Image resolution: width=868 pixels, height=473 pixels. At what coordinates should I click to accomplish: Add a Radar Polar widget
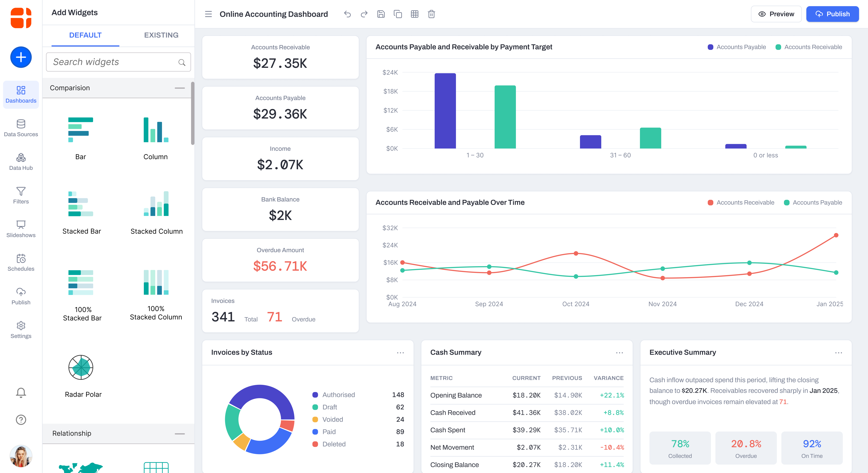point(83,376)
